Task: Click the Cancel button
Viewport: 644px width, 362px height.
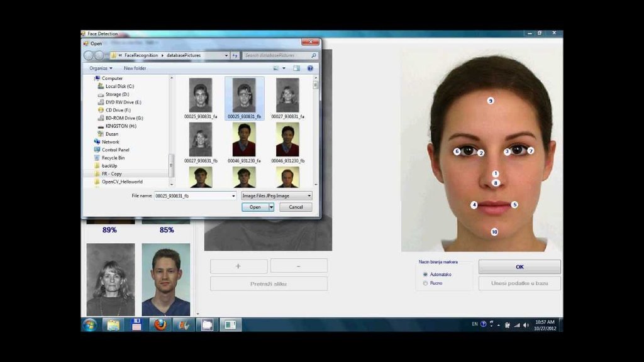Action: point(296,207)
